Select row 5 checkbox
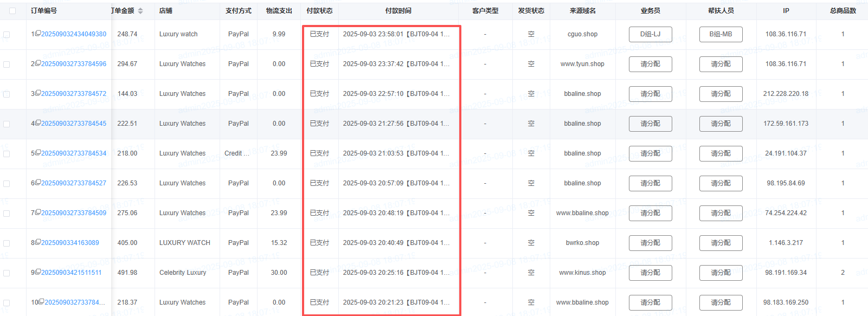Screen dimensions: 868x316 [7, 153]
